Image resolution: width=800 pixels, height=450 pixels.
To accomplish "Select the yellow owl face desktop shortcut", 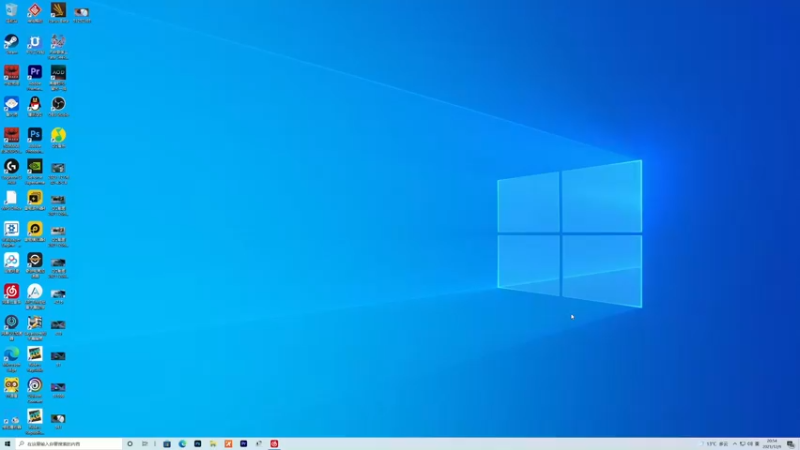I will click(x=11, y=388).
